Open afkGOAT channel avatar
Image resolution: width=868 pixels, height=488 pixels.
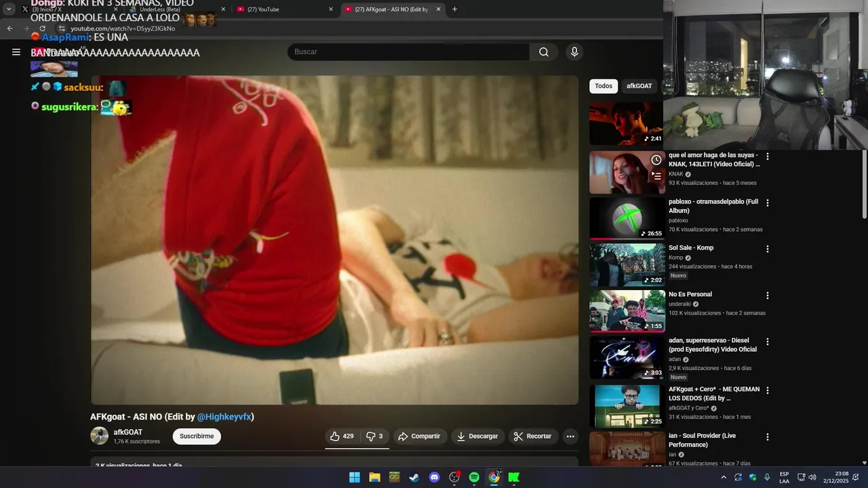pos(99,436)
